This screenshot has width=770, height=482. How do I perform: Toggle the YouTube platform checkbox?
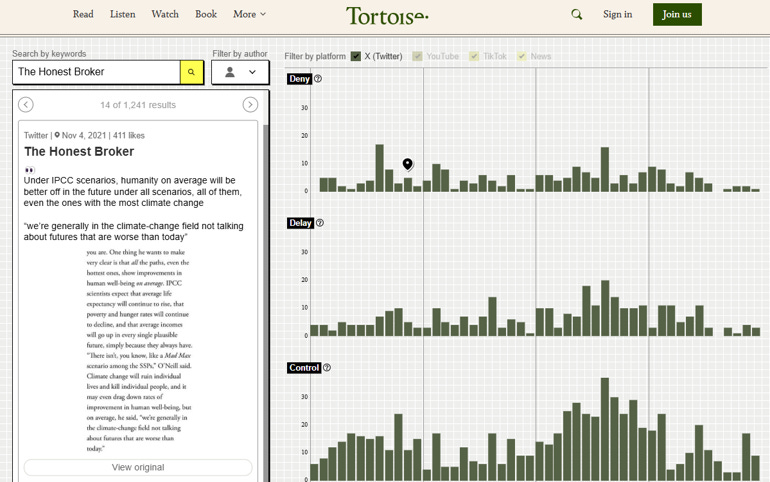(417, 56)
